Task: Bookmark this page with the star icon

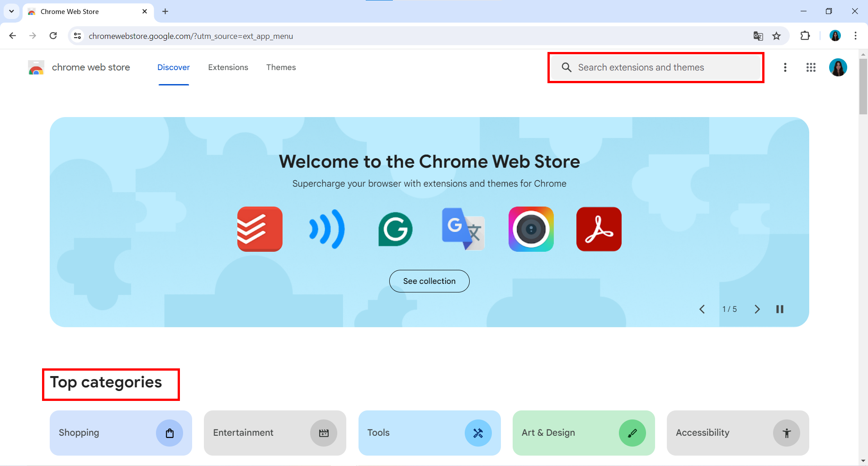Action: point(777,36)
